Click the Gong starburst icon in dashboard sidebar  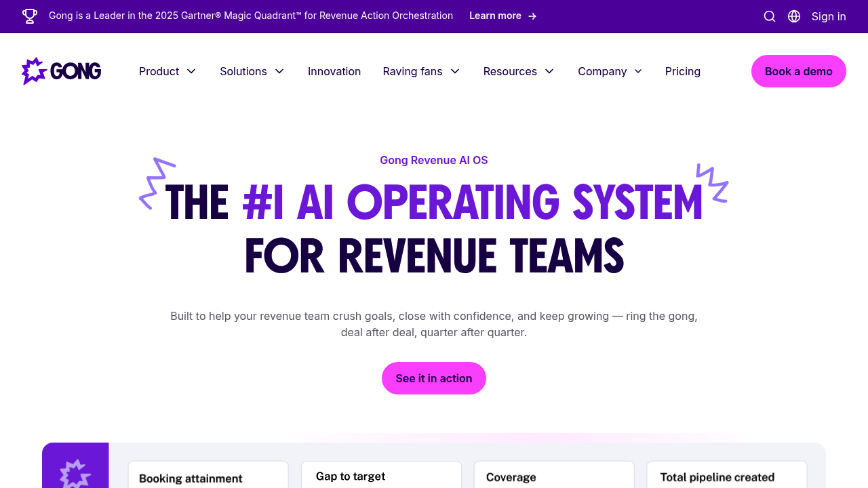[75, 473]
